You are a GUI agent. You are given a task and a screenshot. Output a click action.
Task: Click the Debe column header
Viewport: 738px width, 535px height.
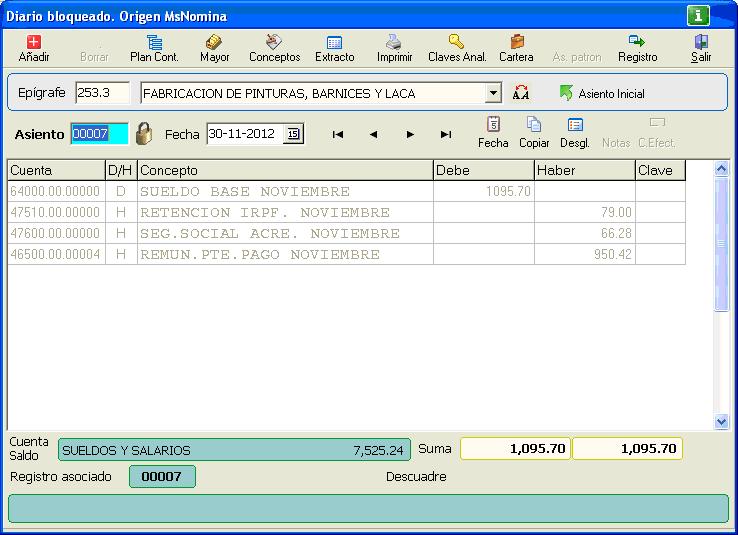(x=483, y=170)
